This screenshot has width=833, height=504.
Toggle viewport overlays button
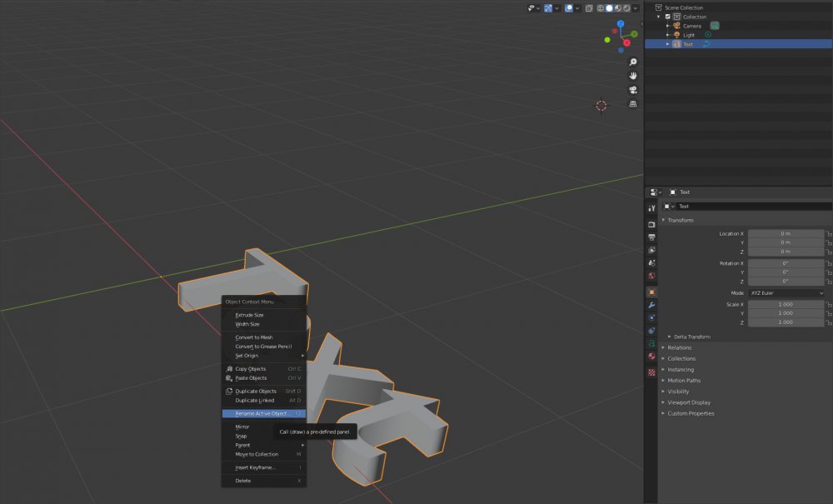coord(569,8)
